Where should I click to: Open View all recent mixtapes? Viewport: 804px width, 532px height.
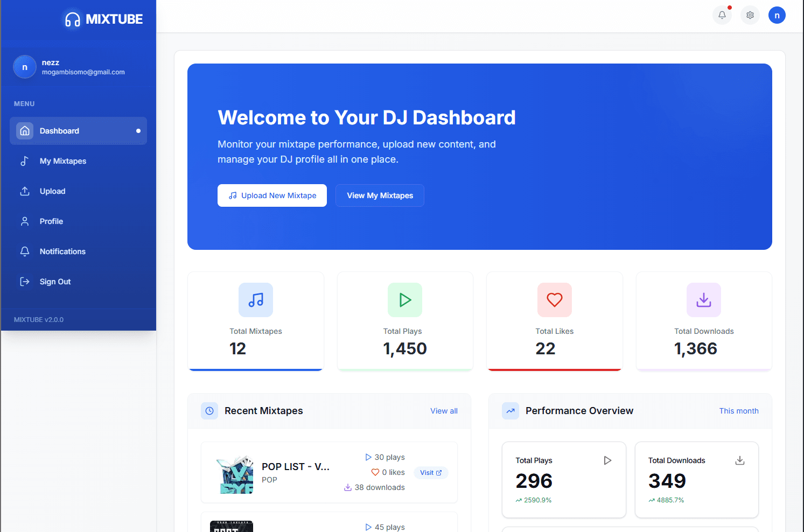click(443, 410)
